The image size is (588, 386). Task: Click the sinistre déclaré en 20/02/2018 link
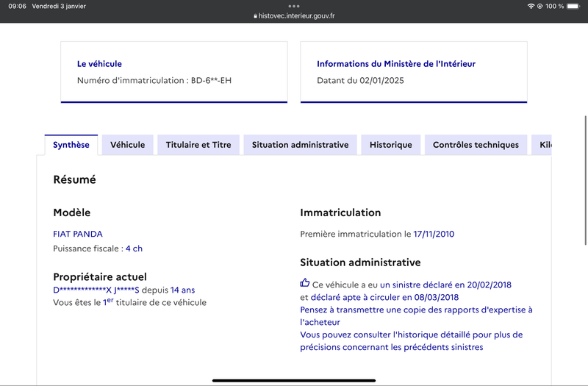445,285
